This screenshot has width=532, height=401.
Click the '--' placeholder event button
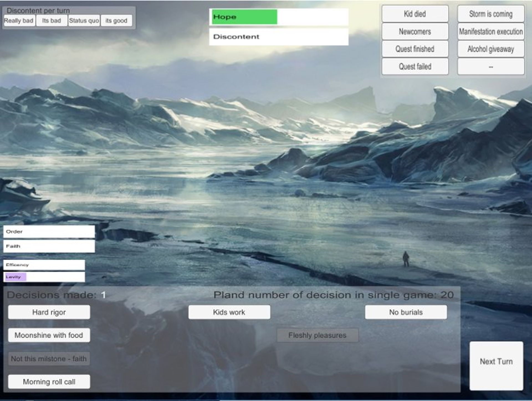pos(491,67)
